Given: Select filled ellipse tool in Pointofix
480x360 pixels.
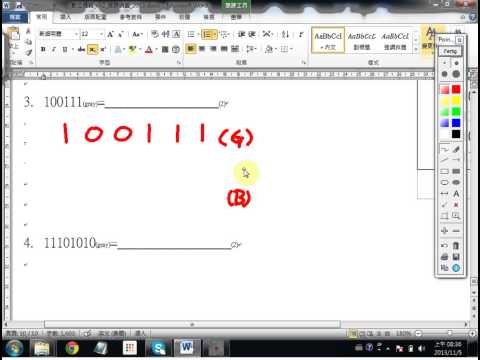Looking at the screenshot, I should tap(456, 182).
